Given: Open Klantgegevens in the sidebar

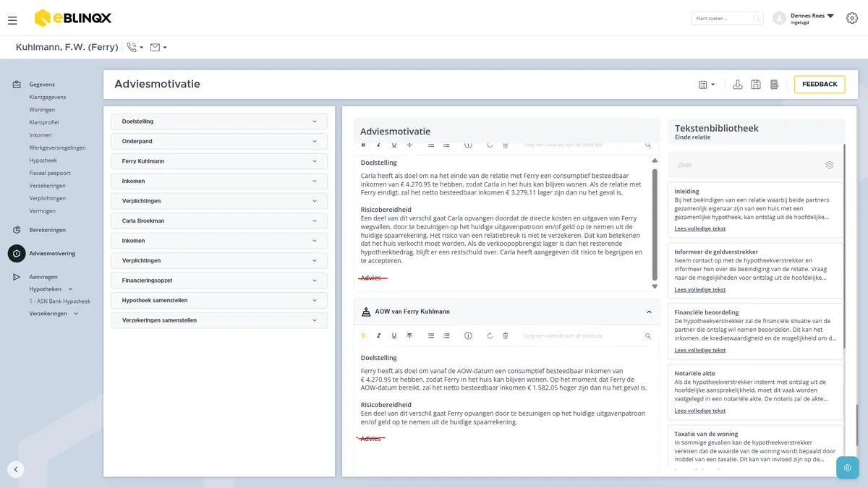Looking at the screenshot, I should [48, 98].
